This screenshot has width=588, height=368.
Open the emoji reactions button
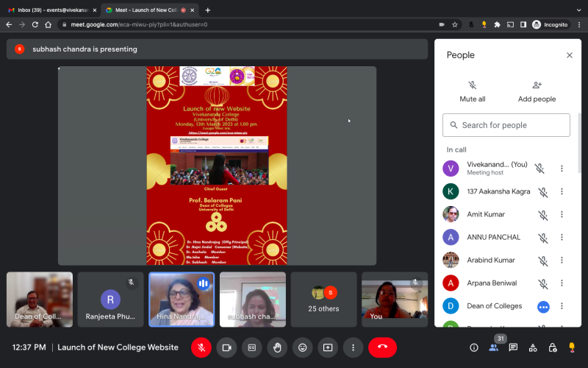point(302,347)
